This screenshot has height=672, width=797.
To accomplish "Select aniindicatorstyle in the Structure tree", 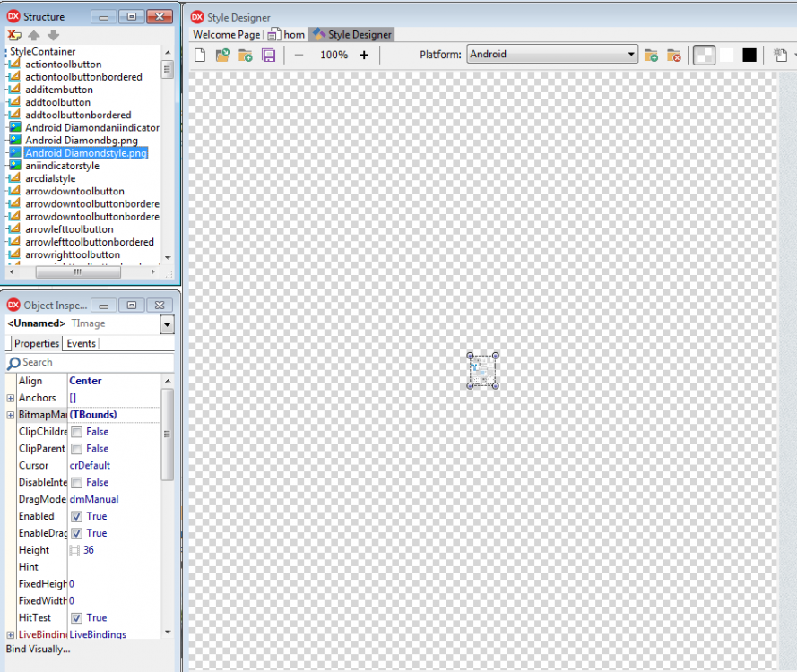I will tap(62, 166).
